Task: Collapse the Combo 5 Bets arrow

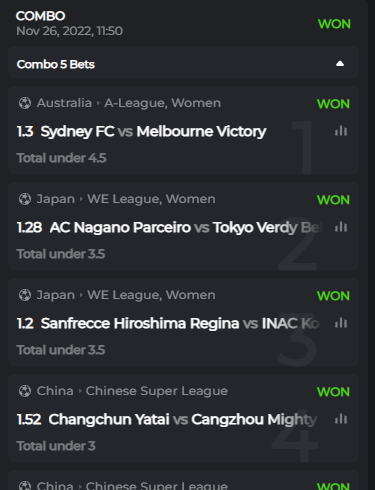Action: [340, 64]
